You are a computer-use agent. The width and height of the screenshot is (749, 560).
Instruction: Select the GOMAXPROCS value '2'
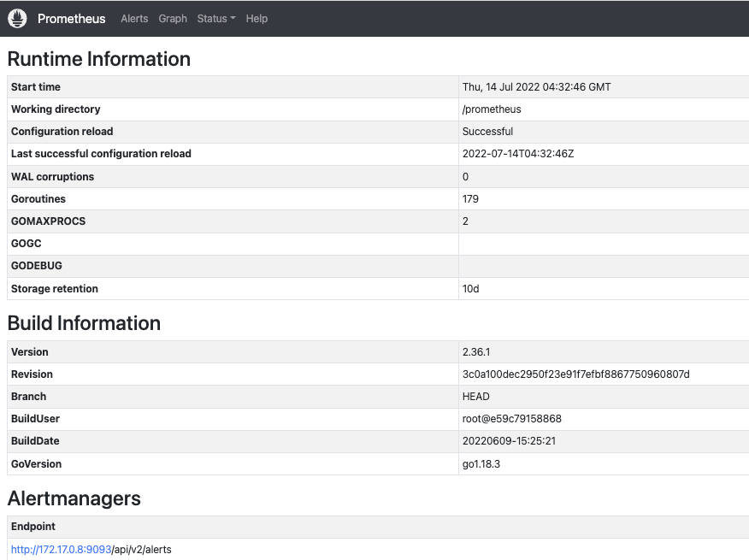(x=465, y=221)
